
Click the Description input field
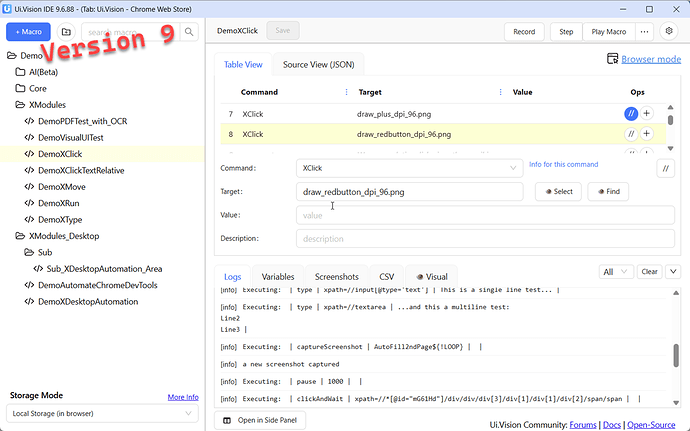click(x=485, y=239)
